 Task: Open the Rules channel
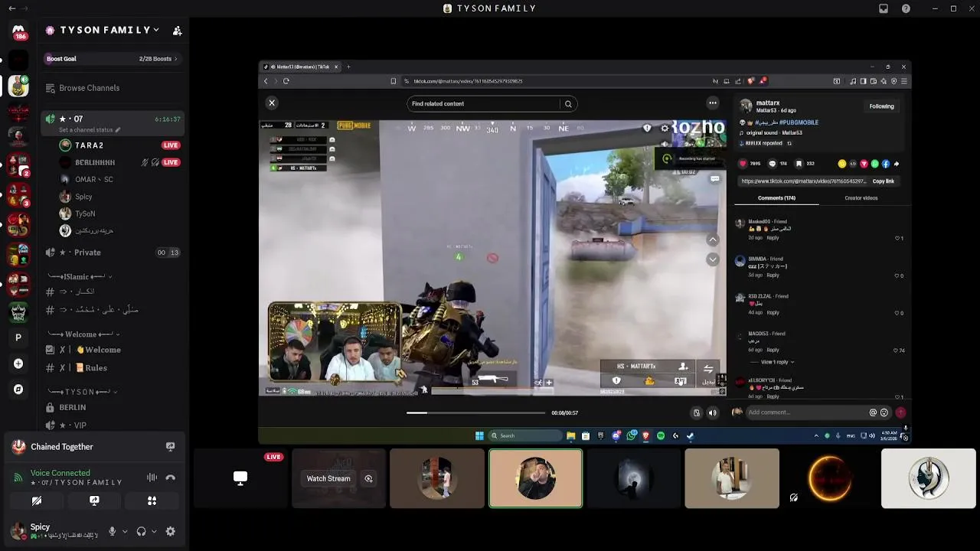point(112,368)
